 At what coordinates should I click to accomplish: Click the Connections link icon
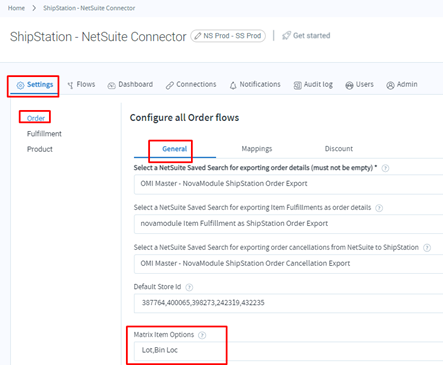[170, 86]
